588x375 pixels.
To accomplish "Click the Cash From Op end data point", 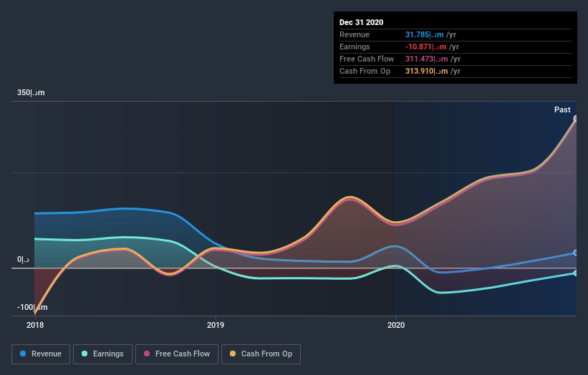I will (x=576, y=118).
